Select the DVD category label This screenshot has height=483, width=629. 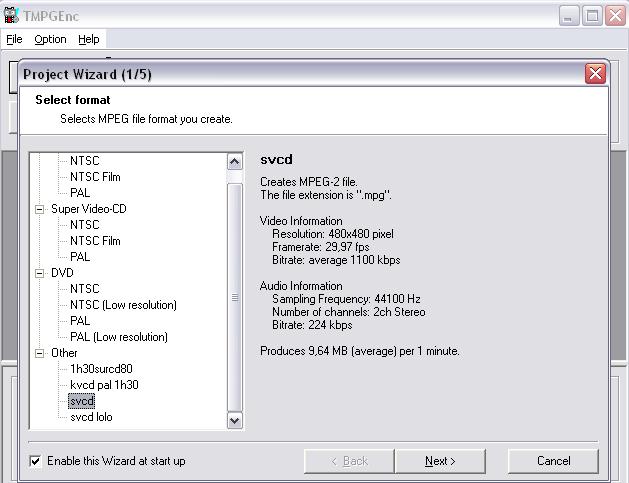coord(62,273)
